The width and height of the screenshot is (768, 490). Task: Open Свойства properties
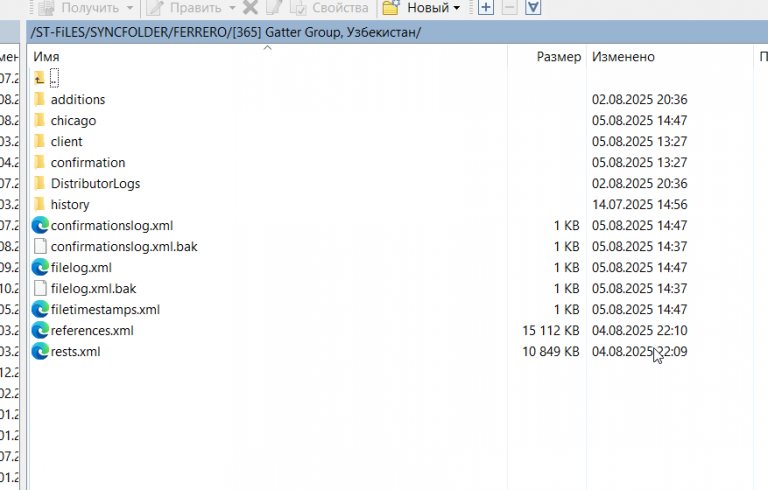[x=329, y=7]
